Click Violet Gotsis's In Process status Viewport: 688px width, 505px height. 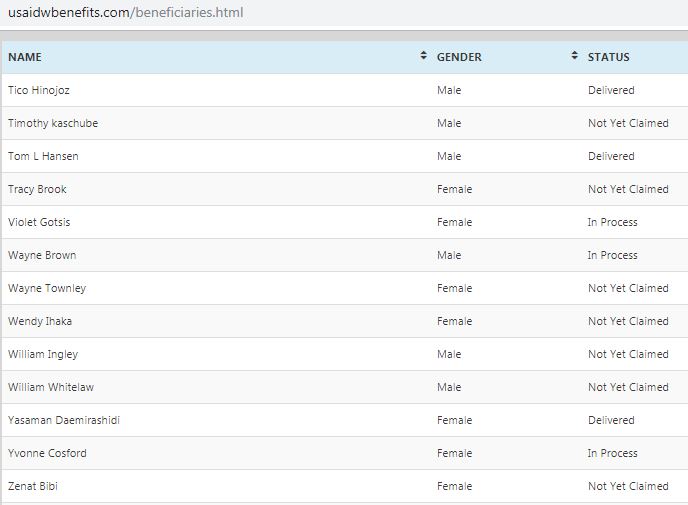pyautogui.click(x=612, y=222)
